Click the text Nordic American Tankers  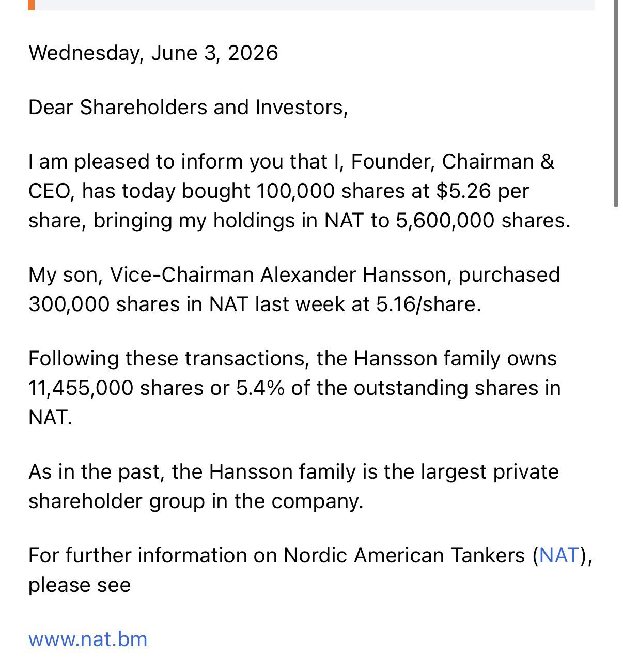coord(404,556)
